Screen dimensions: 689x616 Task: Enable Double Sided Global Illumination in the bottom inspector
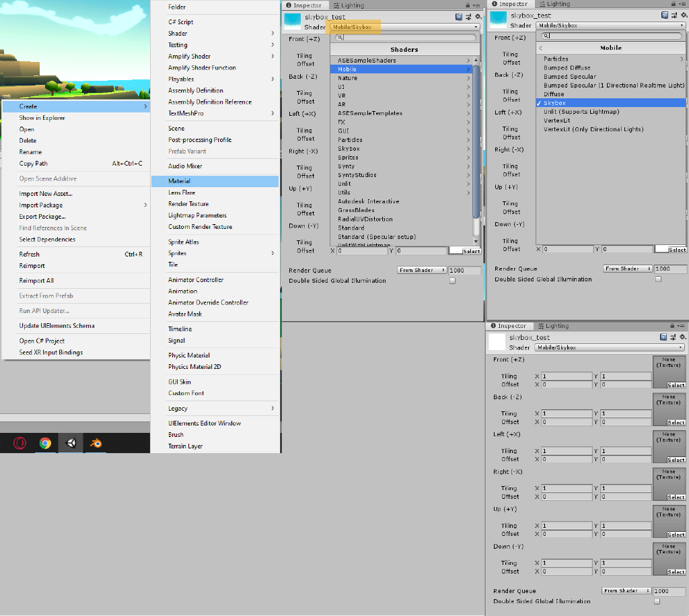[657, 602]
